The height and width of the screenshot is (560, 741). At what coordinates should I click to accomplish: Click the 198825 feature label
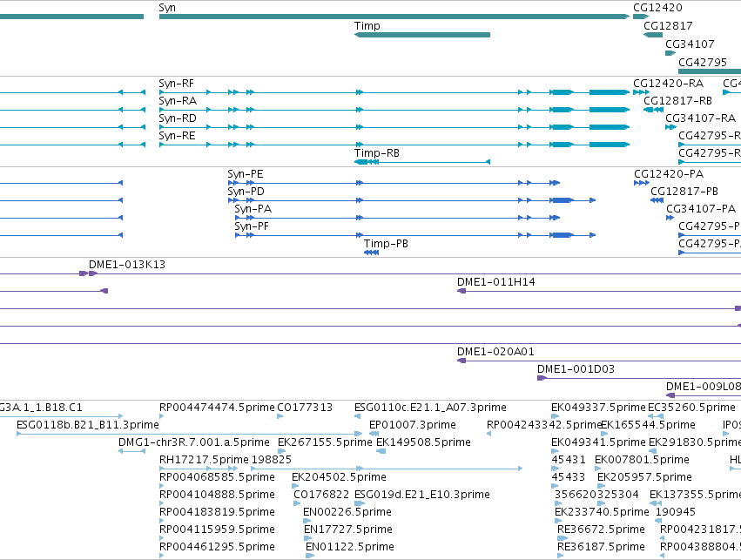[272, 460]
